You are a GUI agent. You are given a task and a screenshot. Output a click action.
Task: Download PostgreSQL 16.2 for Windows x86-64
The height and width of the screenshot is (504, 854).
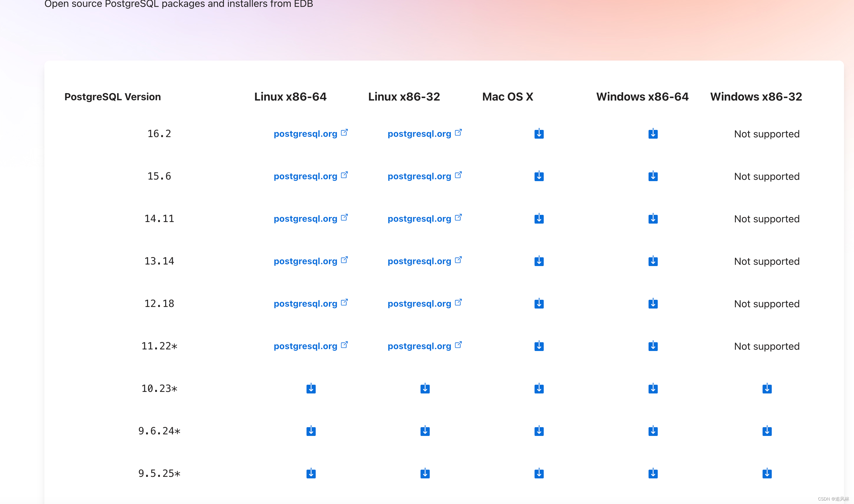653,134
